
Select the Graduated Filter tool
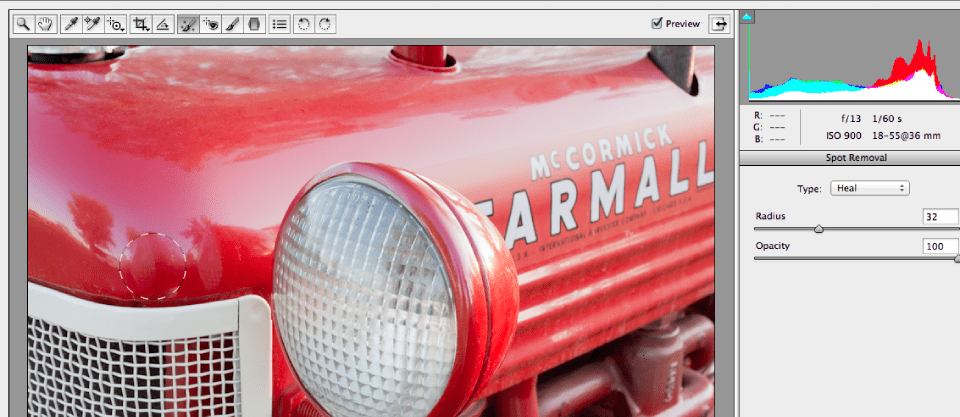point(254,24)
